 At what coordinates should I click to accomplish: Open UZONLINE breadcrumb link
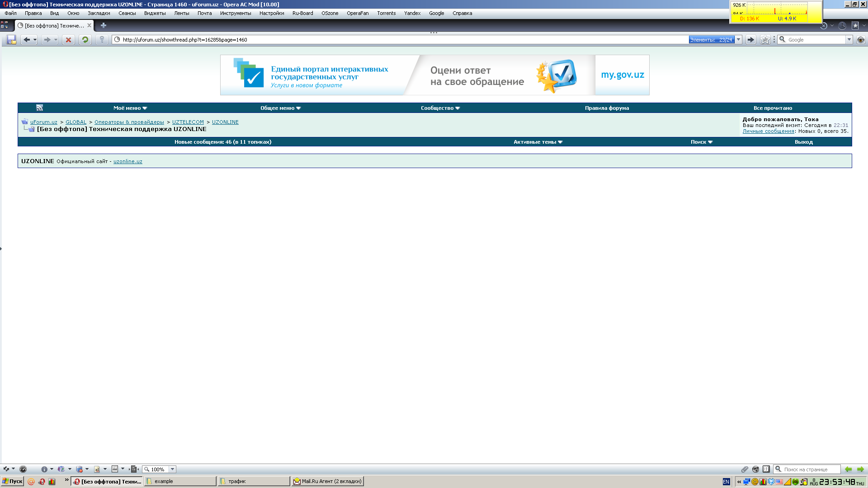tap(225, 122)
